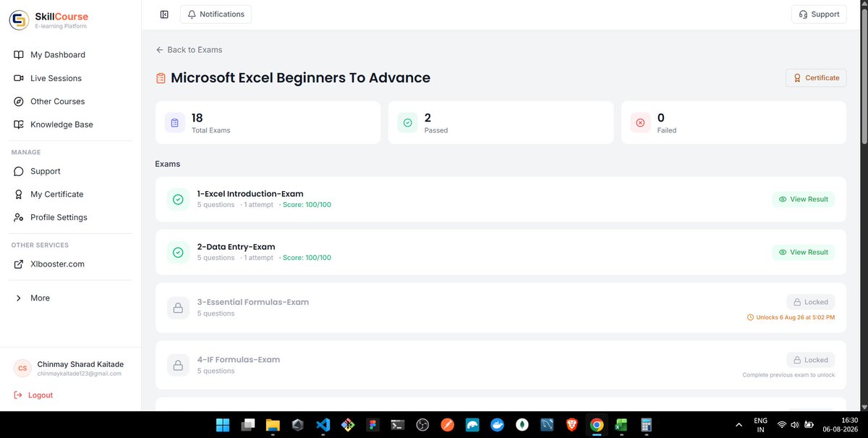Click the 3-Essential Formulas-Exam title
Screen dimensions: 868x438
253,302
